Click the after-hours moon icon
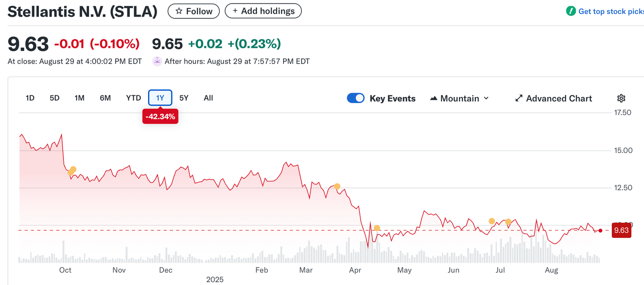The height and width of the screenshot is (285, 644). coord(157,61)
